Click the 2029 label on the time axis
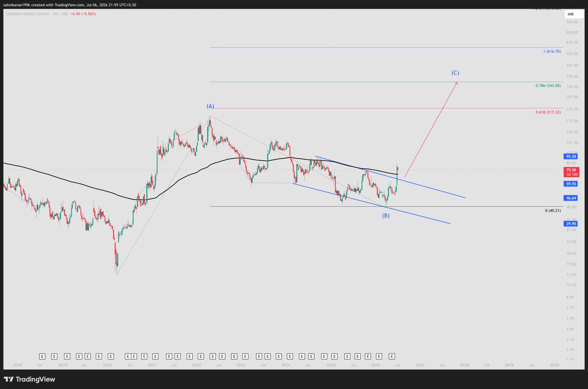The image size is (588, 389). tap(509, 365)
